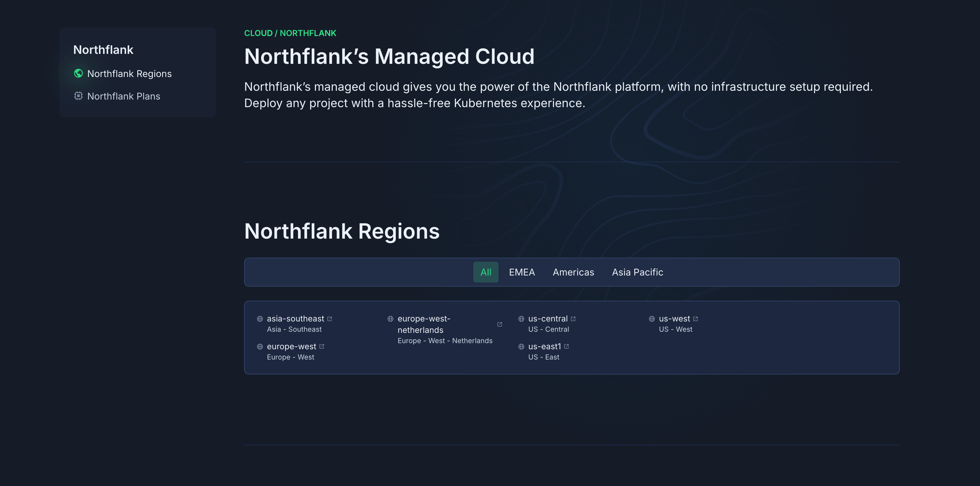Open the us-central region link
980x486 pixels.
click(548, 319)
